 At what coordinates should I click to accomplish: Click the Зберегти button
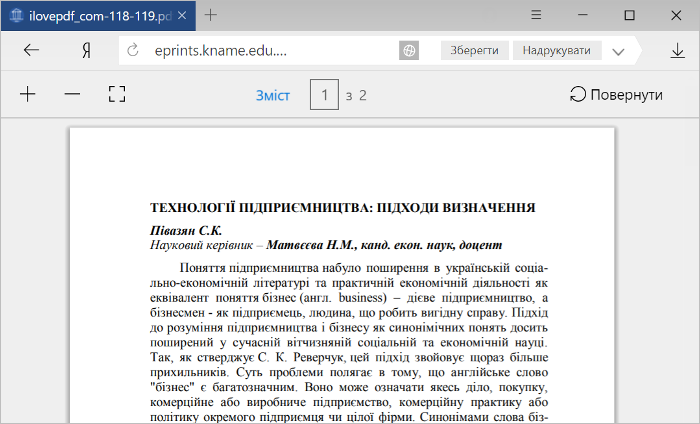(x=475, y=50)
